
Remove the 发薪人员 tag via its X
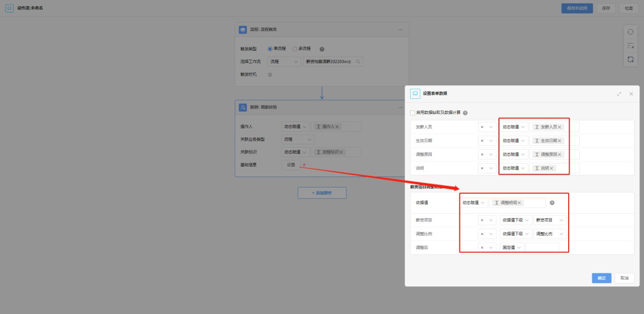pos(560,127)
